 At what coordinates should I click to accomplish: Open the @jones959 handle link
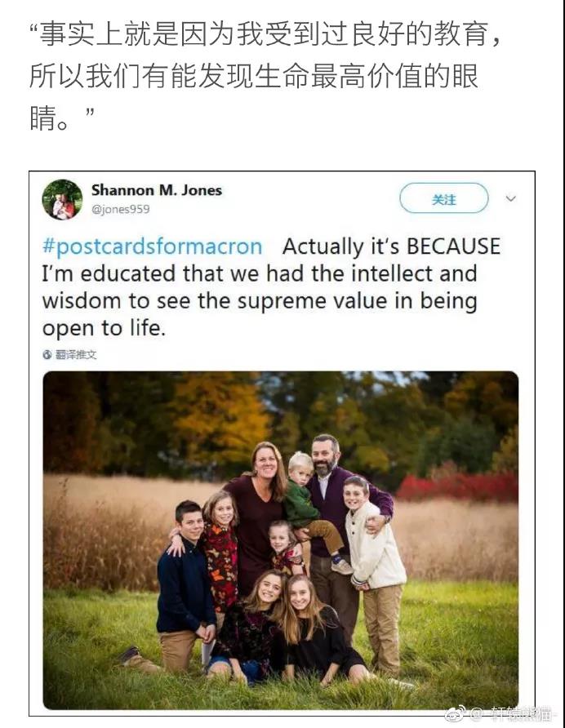(x=121, y=210)
